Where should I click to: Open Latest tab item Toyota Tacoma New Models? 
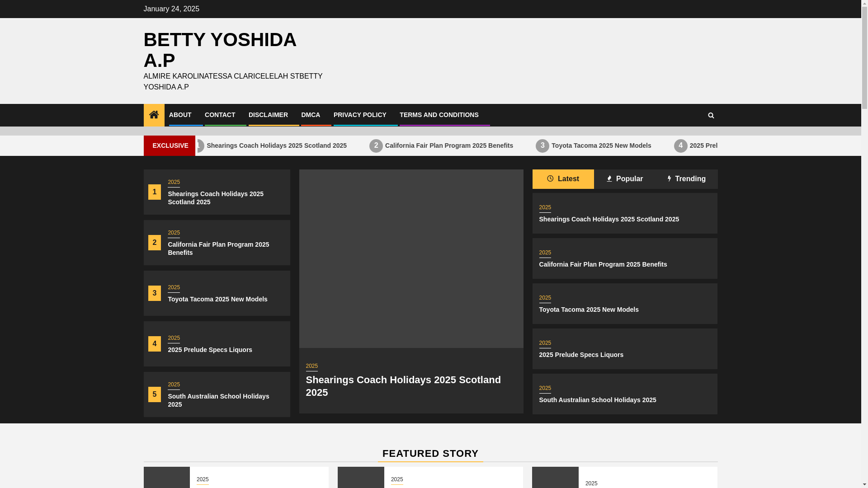[x=589, y=310]
